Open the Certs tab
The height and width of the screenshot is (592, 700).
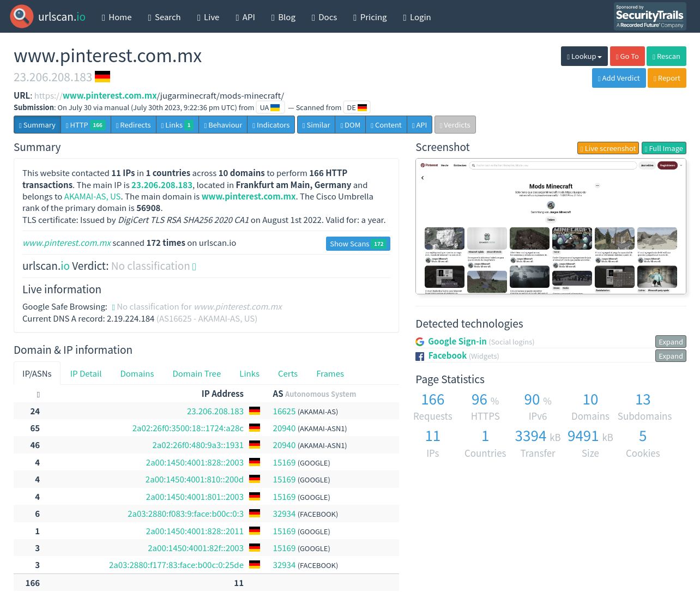pyautogui.click(x=288, y=373)
